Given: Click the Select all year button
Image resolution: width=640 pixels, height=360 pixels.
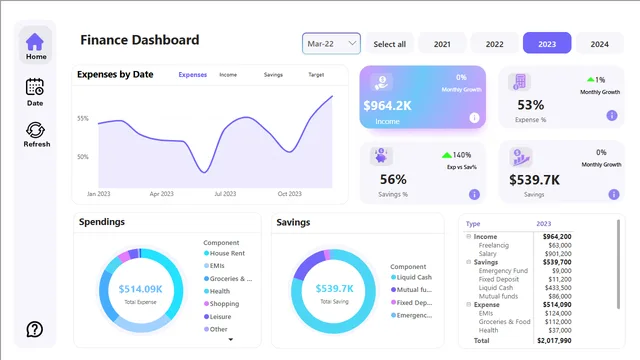Looking at the screenshot, I should tap(389, 44).
